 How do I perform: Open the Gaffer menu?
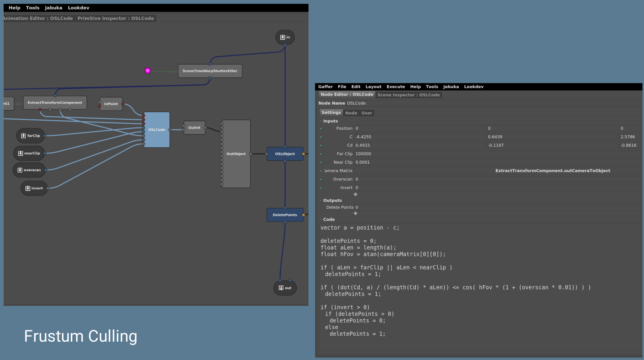325,87
